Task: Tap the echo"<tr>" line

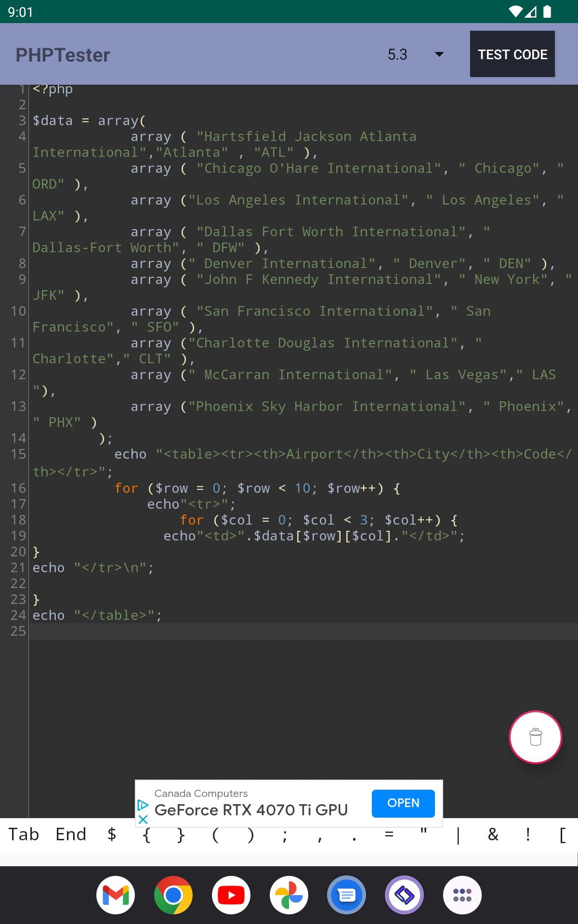Action: click(191, 504)
